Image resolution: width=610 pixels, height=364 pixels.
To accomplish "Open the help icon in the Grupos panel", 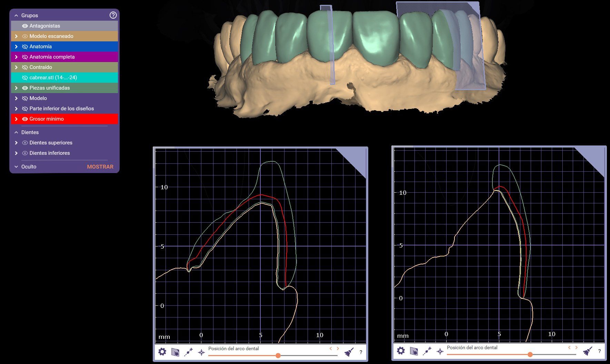I will [113, 15].
